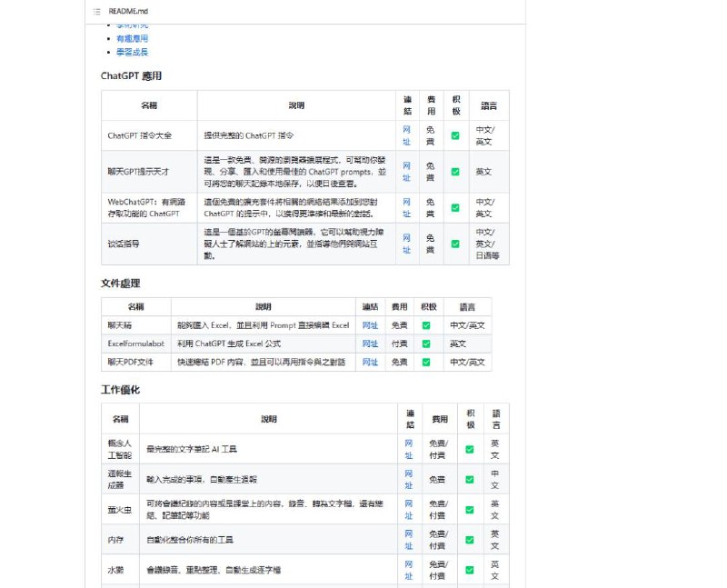The height and width of the screenshot is (588, 727).
Task: Click the checkmark icon in the 聊天稿 row
Action: (x=425, y=325)
